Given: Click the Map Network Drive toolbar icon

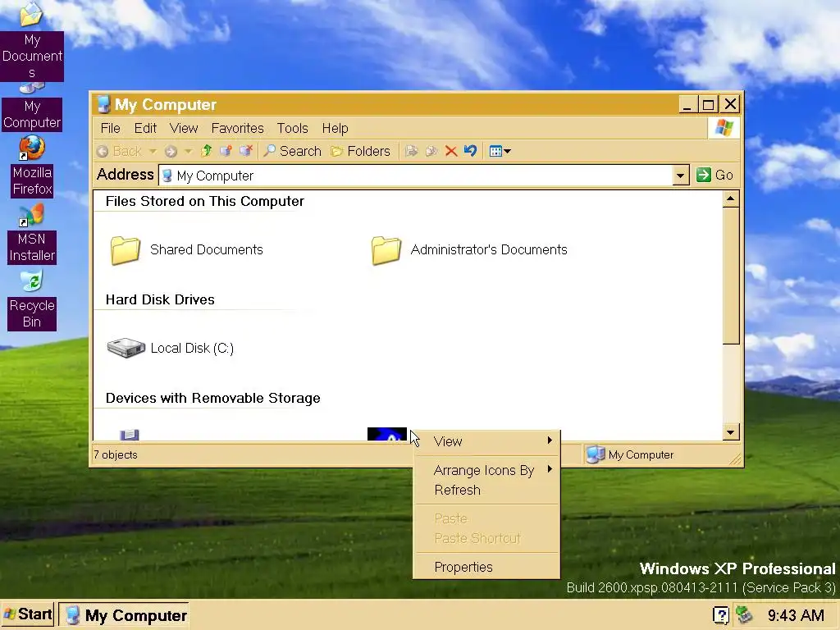Looking at the screenshot, I should pyautogui.click(x=226, y=151).
